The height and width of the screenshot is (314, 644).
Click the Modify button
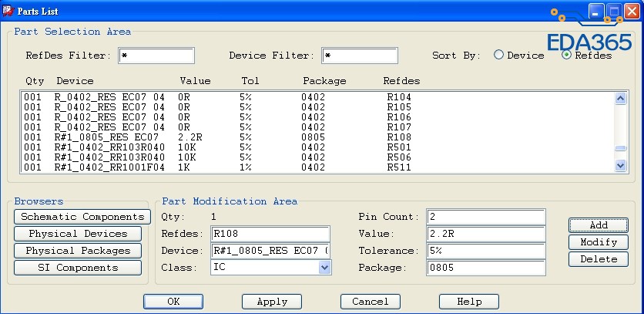[x=599, y=242]
